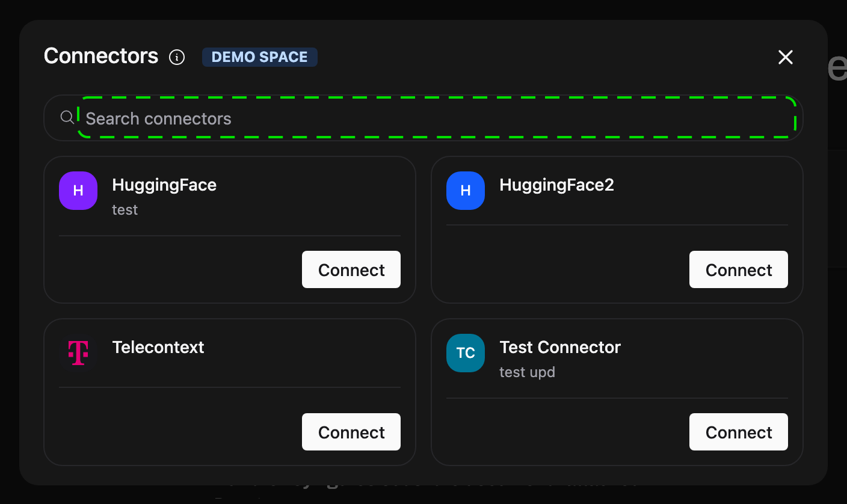Click the HuggingFace2 connector name

[x=557, y=185]
